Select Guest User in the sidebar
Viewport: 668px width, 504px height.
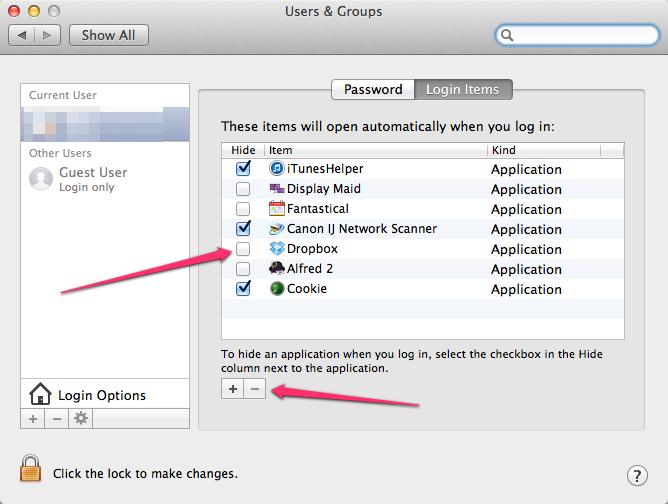[105, 179]
